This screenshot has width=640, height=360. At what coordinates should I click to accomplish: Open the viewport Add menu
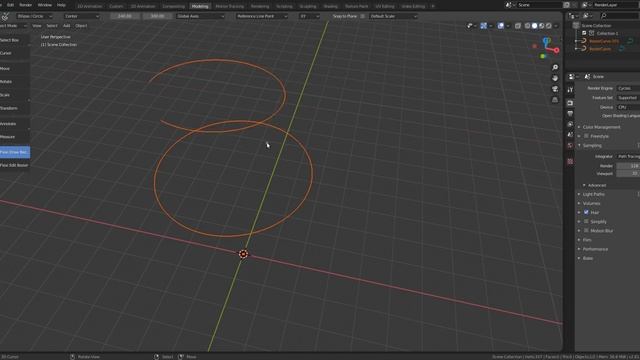(x=66, y=26)
